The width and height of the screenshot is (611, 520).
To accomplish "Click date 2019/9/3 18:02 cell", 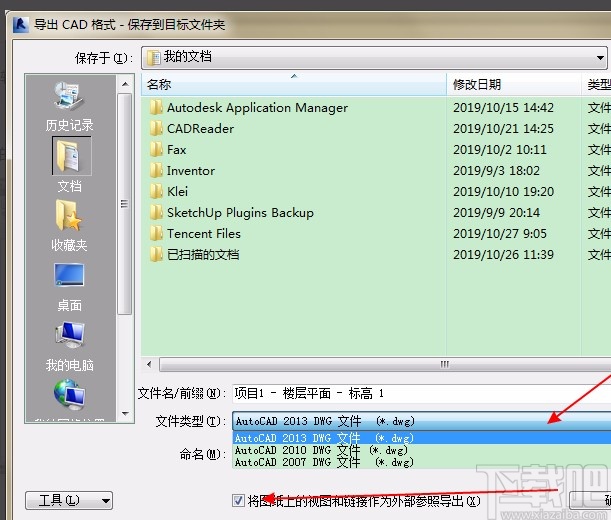I will tap(496, 171).
